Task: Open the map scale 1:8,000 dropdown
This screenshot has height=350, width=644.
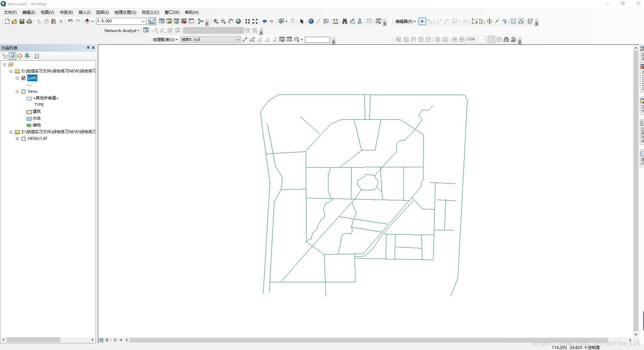Action: [x=143, y=21]
